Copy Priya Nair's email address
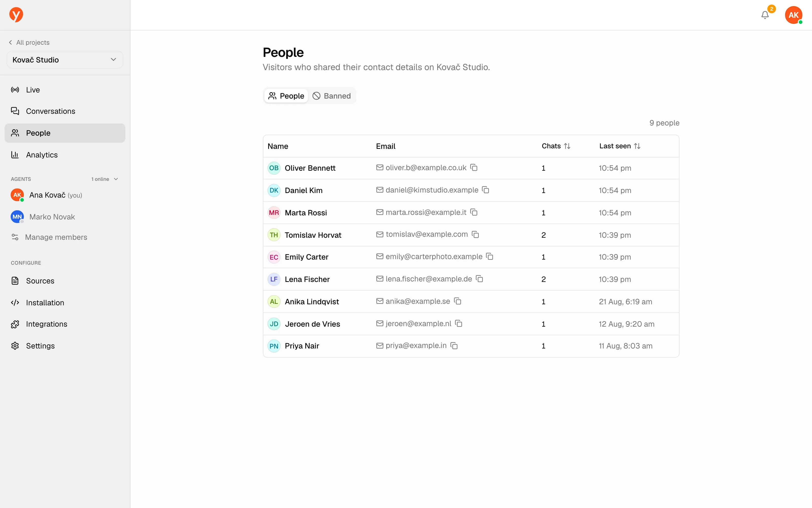 [454, 345]
